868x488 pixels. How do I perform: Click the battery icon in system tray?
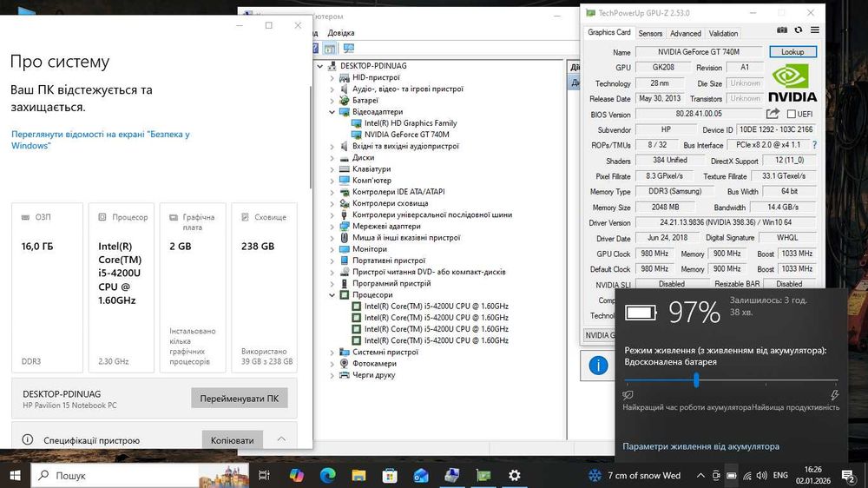731,475
